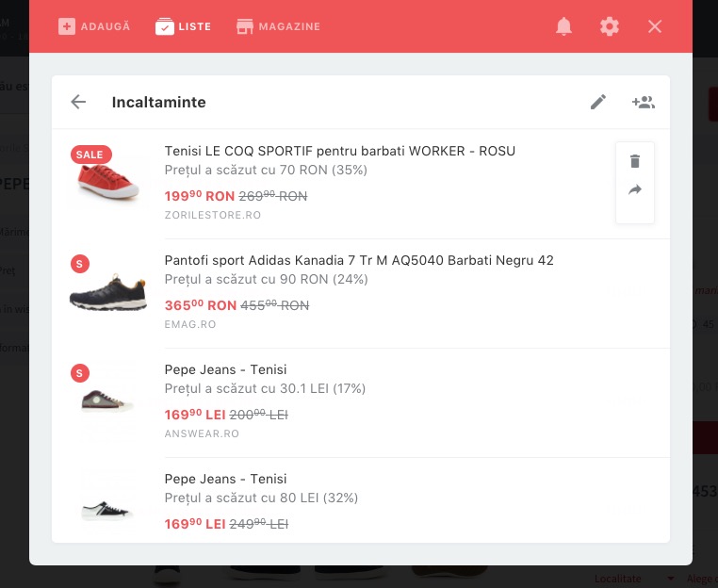Image resolution: width=718 pixels, height=588 pixels.
Task: Click 'Prețul a scăzut cu 70 RON (35%)'
Action: [266, 170]
